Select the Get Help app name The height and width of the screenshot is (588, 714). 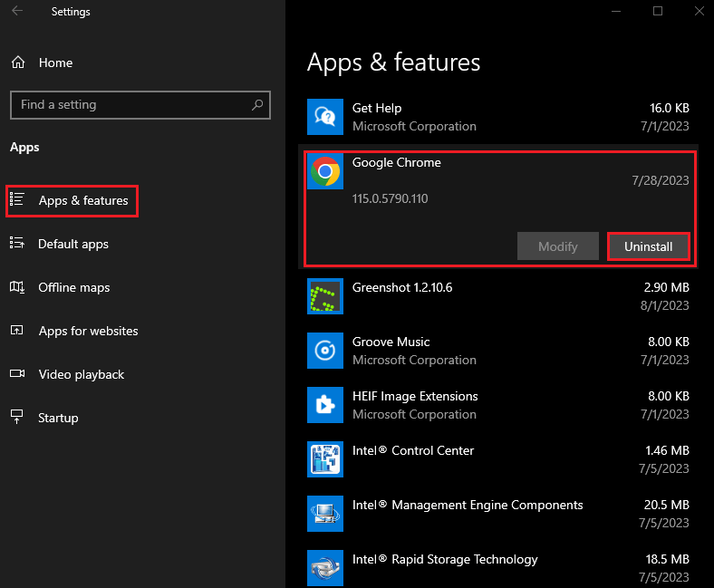pos(377,109)
